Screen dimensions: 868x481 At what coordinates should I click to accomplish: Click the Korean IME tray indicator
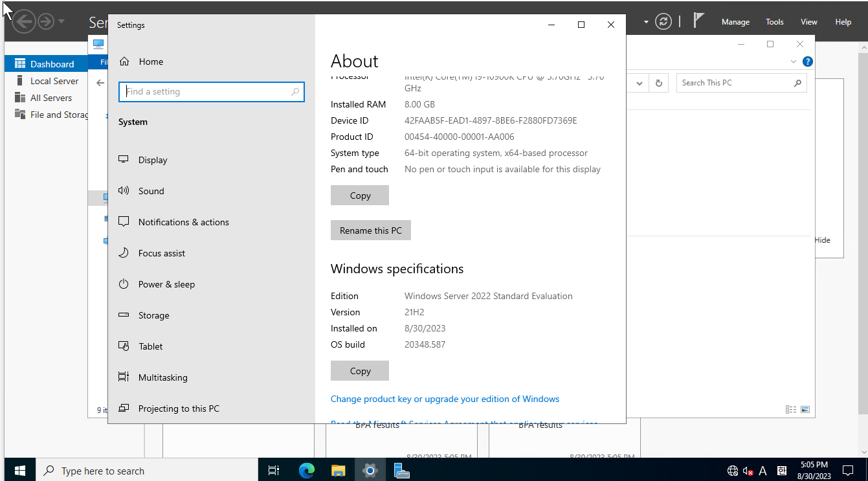[x=781, y=471]
